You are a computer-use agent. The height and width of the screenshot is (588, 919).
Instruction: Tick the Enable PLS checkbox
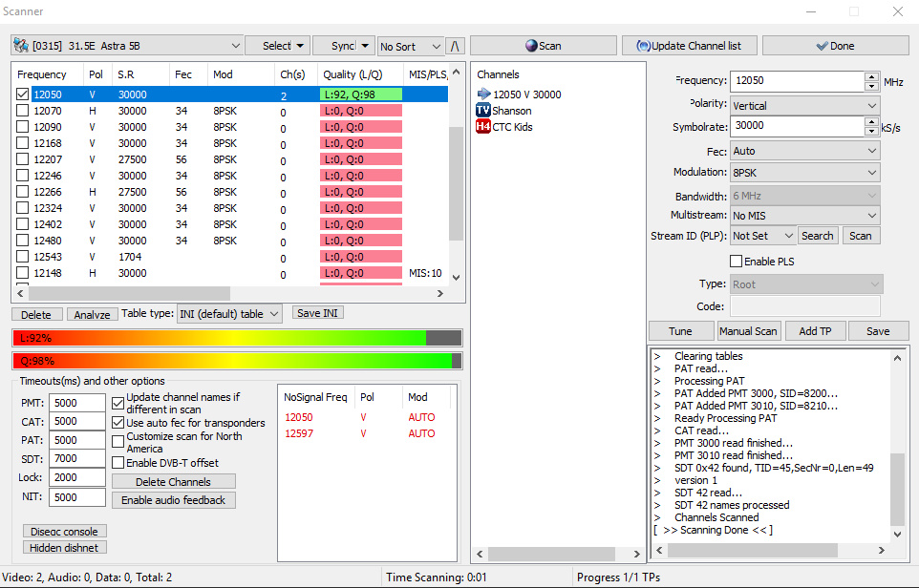pyautogui.click(x=737, y=262)
